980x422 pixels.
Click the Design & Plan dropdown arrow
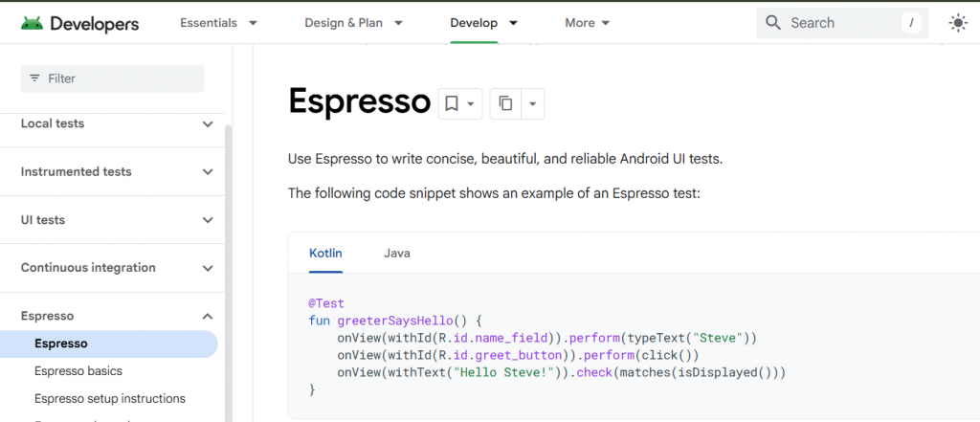(x=398, y=23)
